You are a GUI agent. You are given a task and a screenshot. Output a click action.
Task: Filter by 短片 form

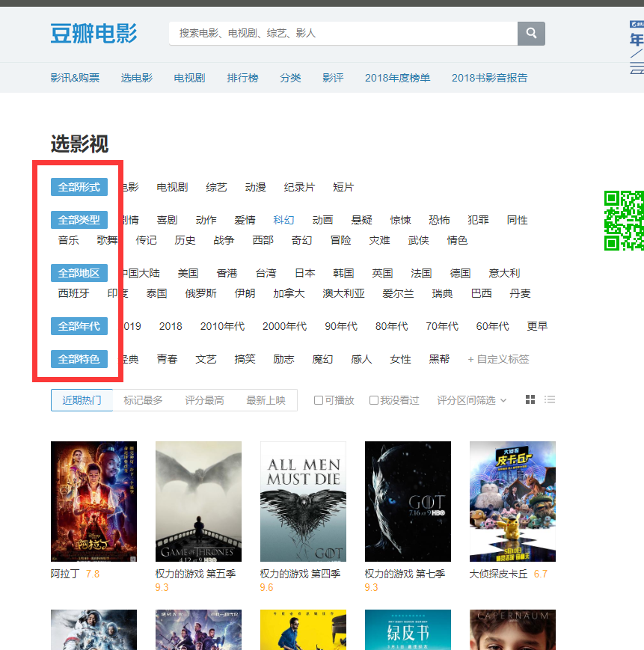point(343,187)
